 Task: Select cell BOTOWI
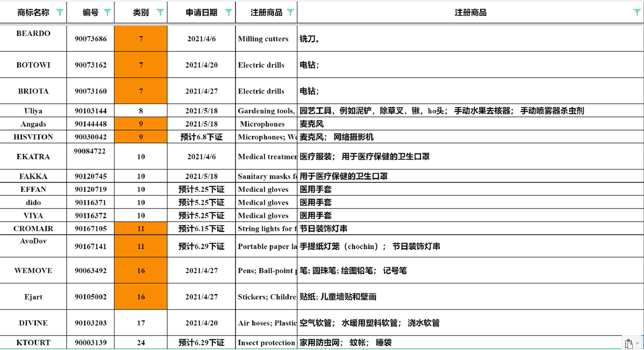(33, 65)
